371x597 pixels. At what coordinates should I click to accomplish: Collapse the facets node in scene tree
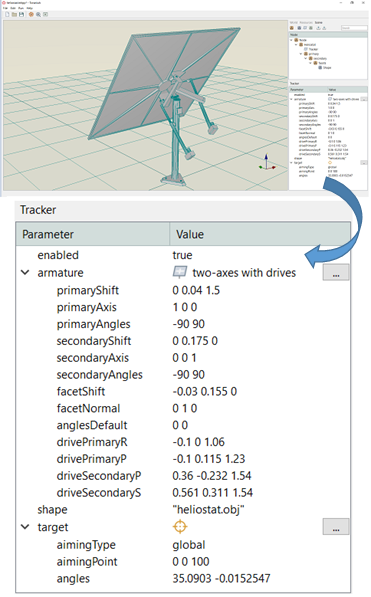310,63
